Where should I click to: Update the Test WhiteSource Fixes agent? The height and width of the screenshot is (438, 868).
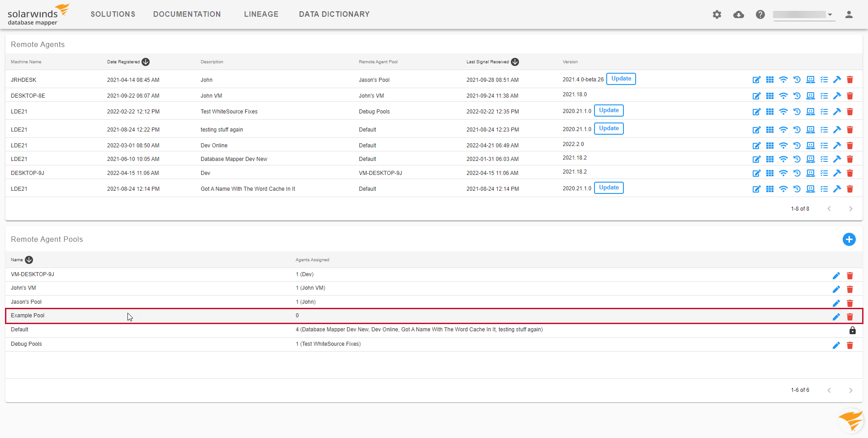[x=609, y=110]
